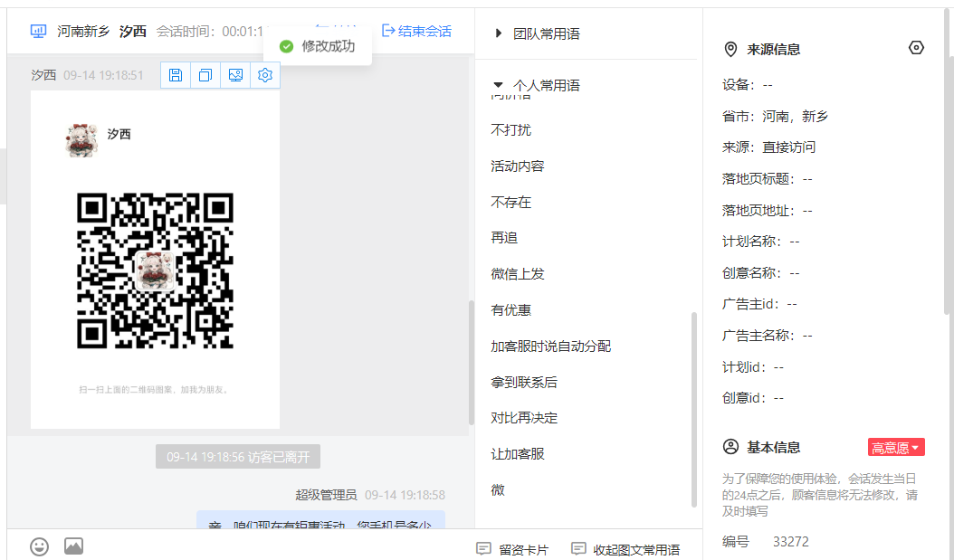Click the phrase list vertical scrollbar
954x560 pixels.
[x=693, y=409]
